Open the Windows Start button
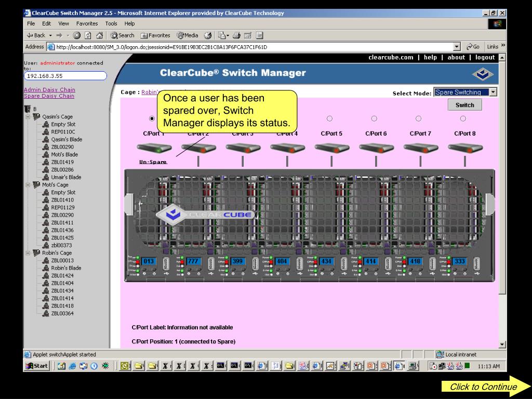The height and width of the screenshot is (399, 532). 37,366
